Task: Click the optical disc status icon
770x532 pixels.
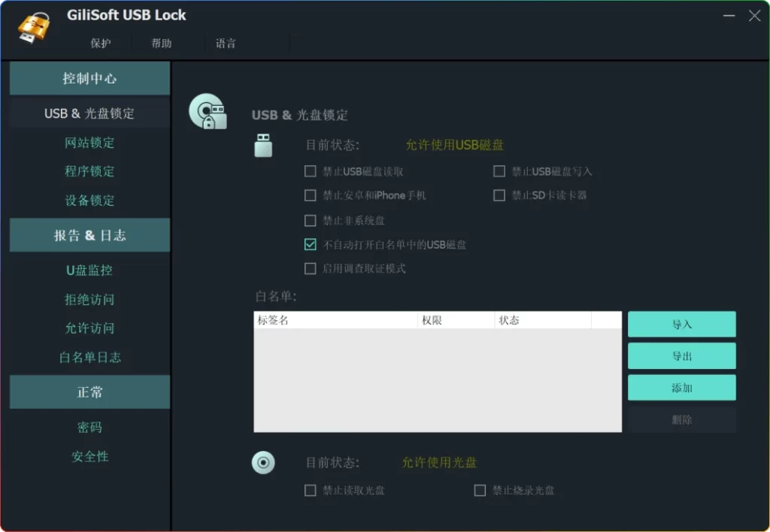Action: click(262, 462)
